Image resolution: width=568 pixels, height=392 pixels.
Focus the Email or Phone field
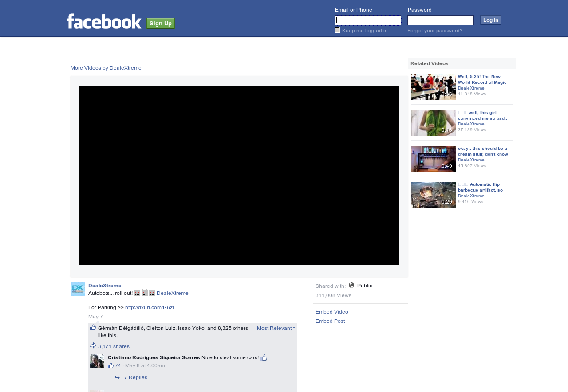(x=368, y=20)
